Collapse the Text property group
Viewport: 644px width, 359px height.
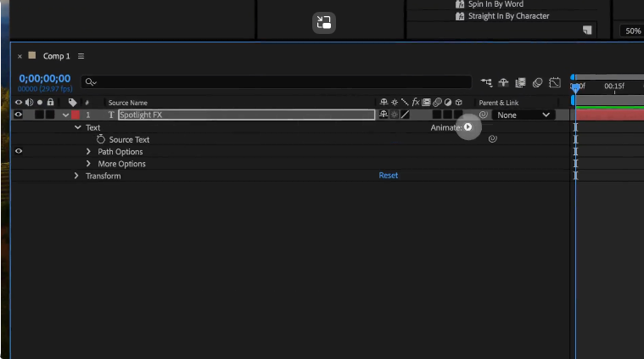(x=77, y=127)
